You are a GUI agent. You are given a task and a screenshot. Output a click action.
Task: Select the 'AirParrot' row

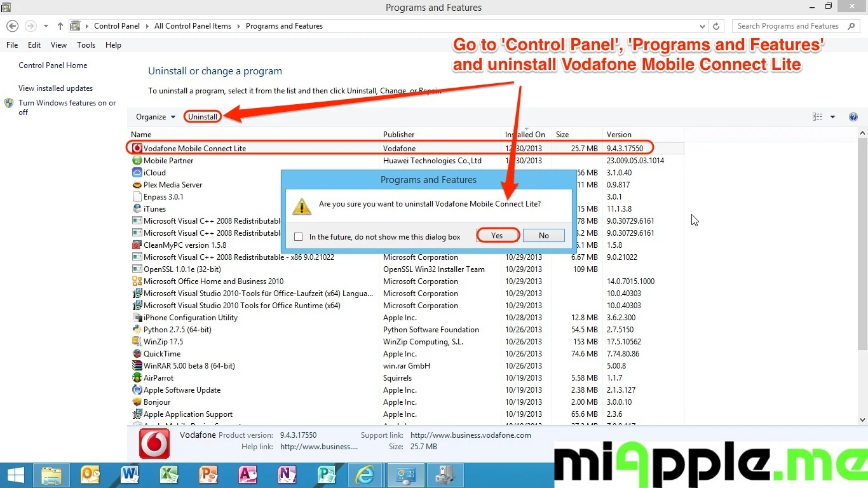tap(405, 378)
